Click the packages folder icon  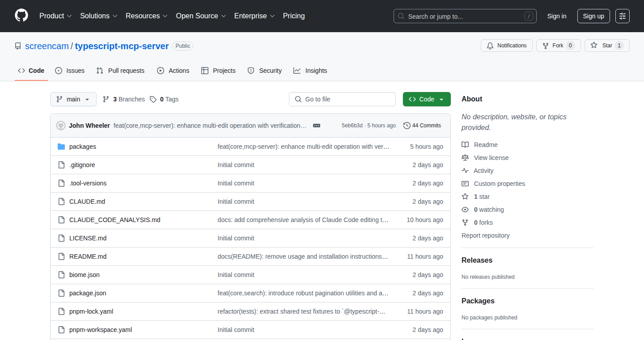pyautogui.click(x=61, y=147)
